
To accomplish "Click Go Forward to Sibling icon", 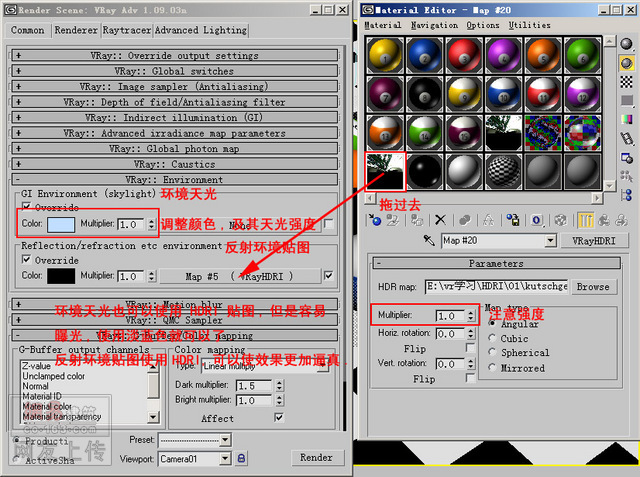I will (x=621, y=220).
